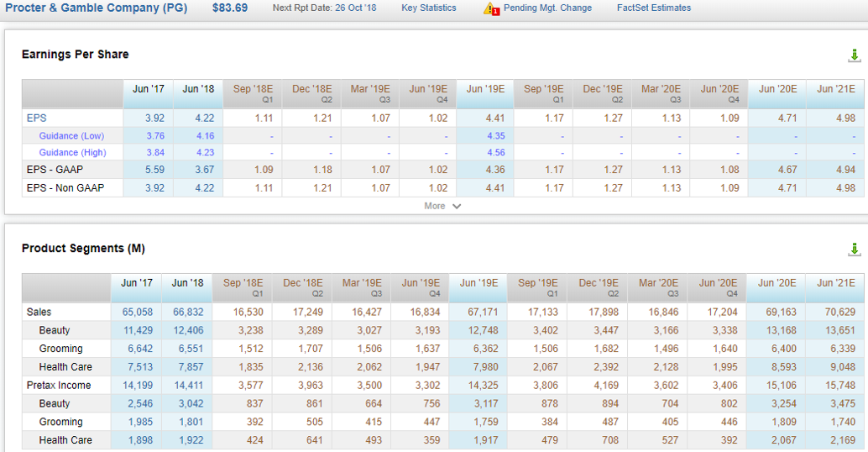Click the next report date 26 Oct '18
Image resolution: width=868 pixels, height=452 pixels.
pyautogui.click(x=355, y=8)
